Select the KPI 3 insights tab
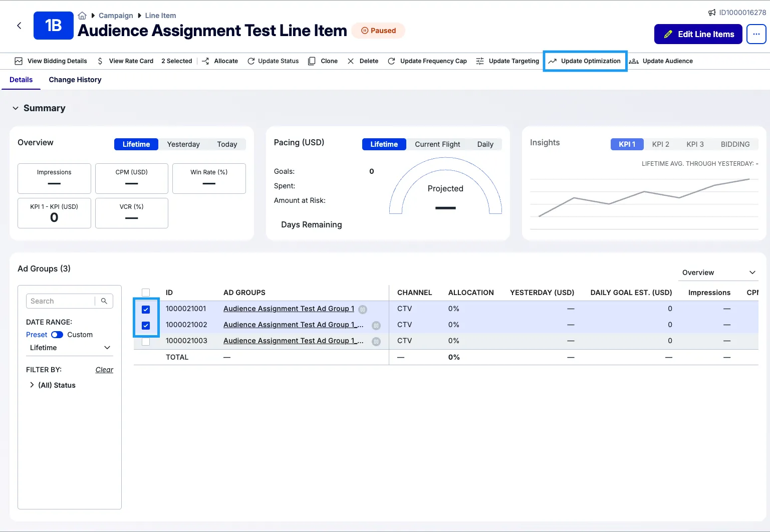770x532 pixels. click(695, 144)
